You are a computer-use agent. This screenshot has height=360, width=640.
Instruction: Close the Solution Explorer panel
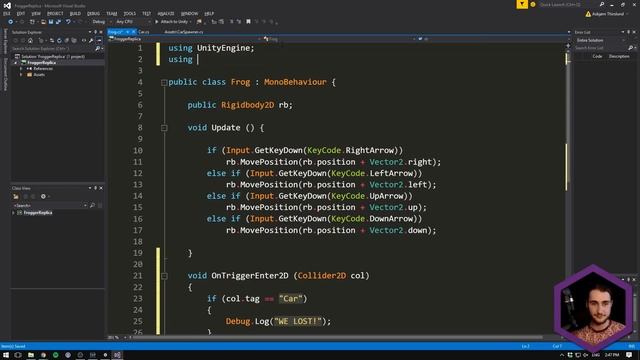[x=101, y=32]
